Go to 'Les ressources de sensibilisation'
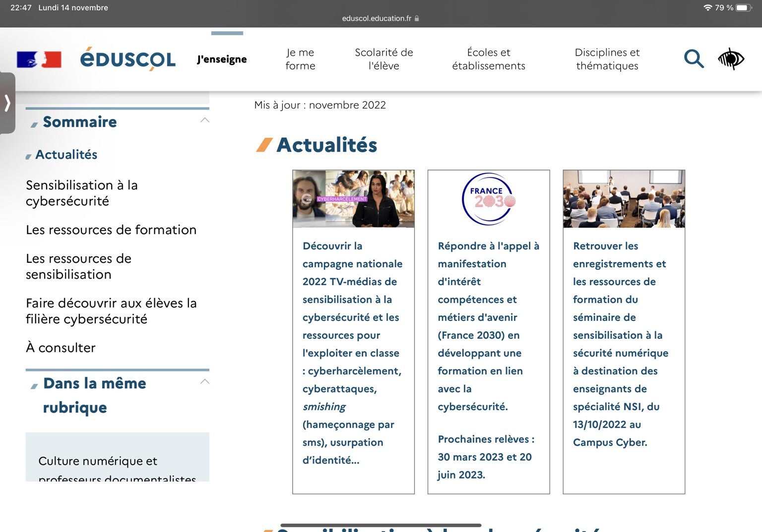This screenshot has width=762, height=532. coord(78,266)
